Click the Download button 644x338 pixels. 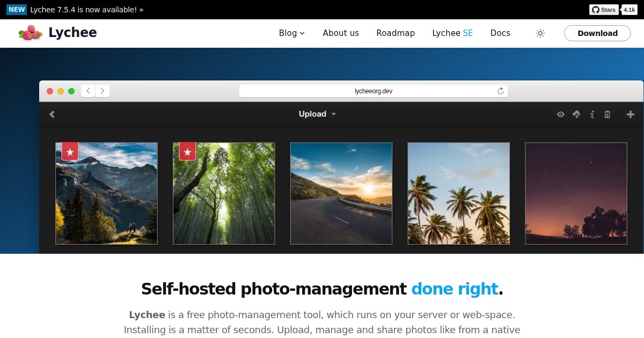point(597,33)
